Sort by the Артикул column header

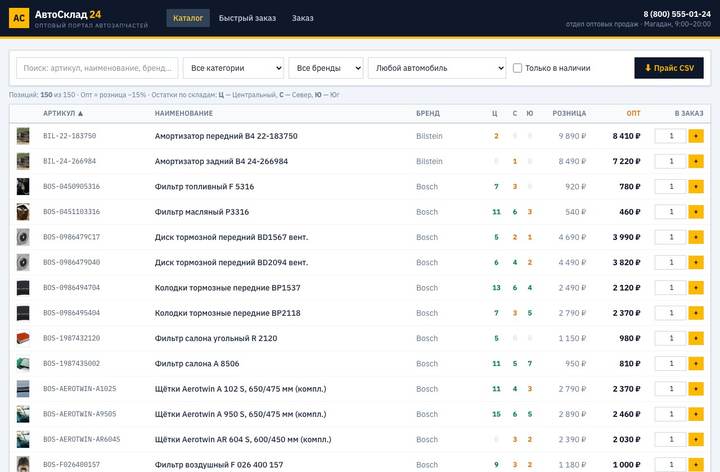coord(63,113)
